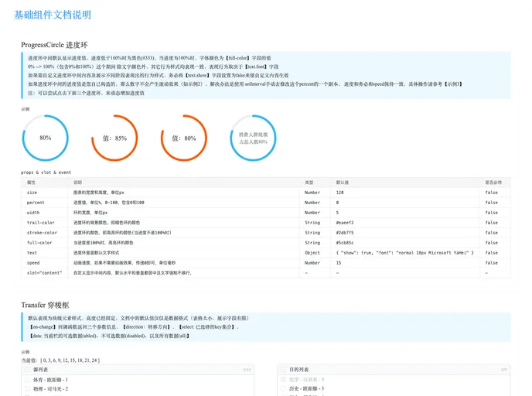The height and width of the screenshot is (396, 532).
Task: Check the 体育 - 欧阳修 - 1 item
Action: tap(28, 380)
